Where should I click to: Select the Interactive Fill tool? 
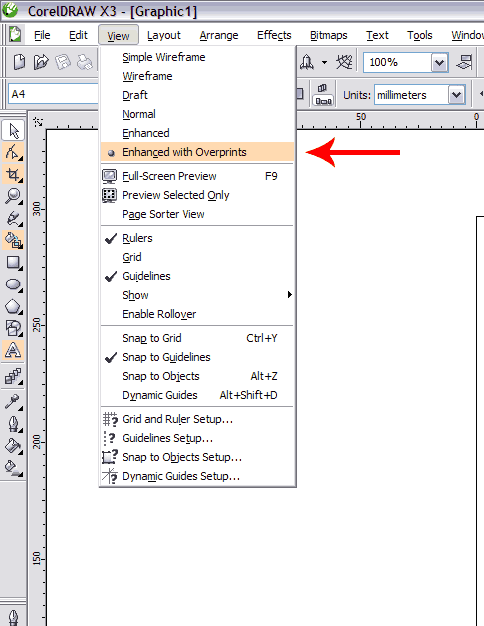(13, 468)
